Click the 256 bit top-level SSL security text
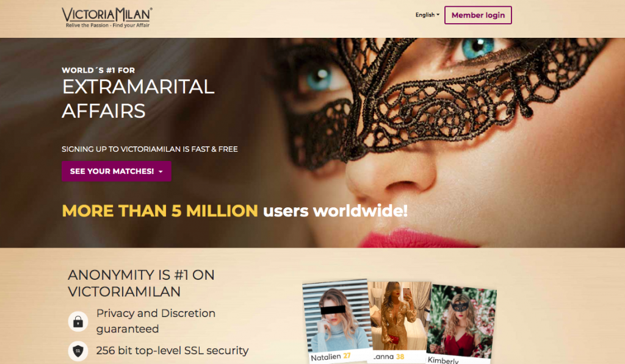The image size is (625, 364). (172, 351)
